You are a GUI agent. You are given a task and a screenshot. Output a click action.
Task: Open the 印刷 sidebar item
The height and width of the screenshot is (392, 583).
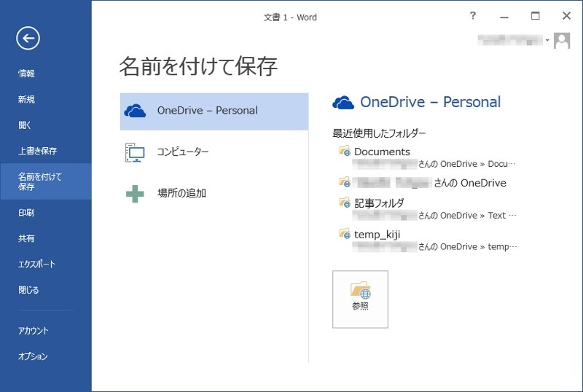[x=26, y=213]
